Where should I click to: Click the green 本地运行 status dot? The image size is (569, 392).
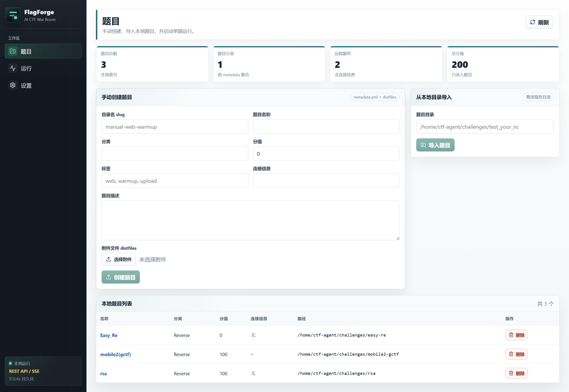coord(11,363)
